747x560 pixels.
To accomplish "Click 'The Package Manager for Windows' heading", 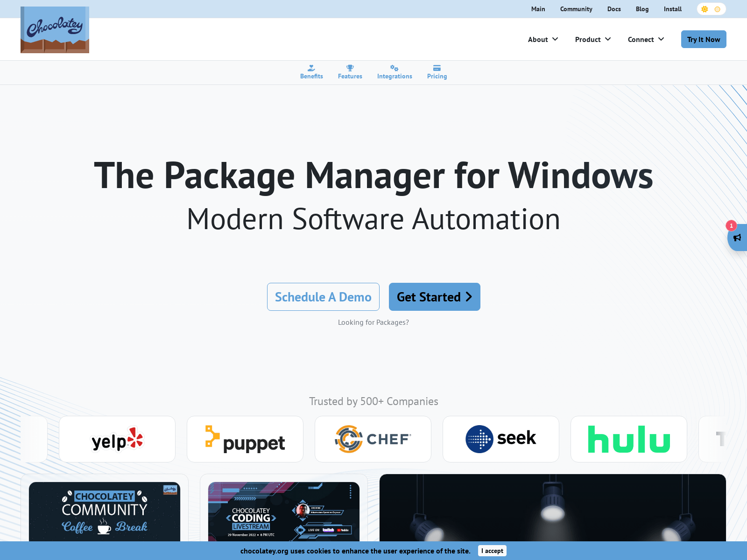I will [373, 175].
